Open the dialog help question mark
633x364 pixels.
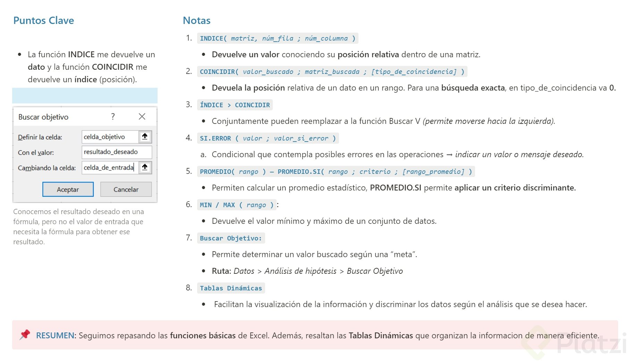(x=112, y=117)
